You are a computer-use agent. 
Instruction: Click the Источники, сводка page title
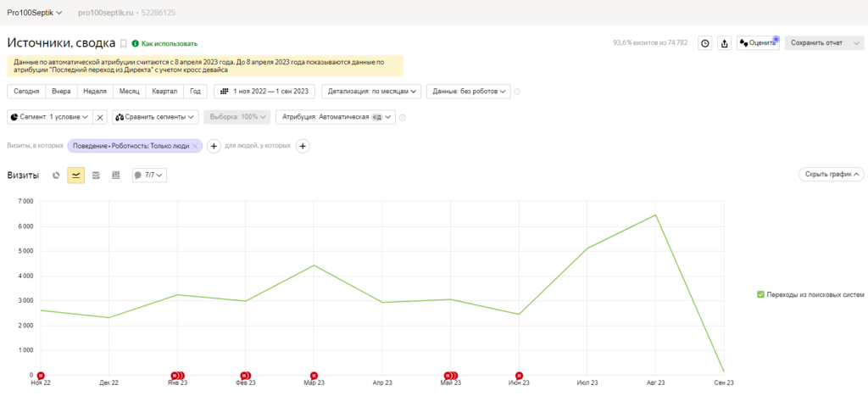point(61,43)
